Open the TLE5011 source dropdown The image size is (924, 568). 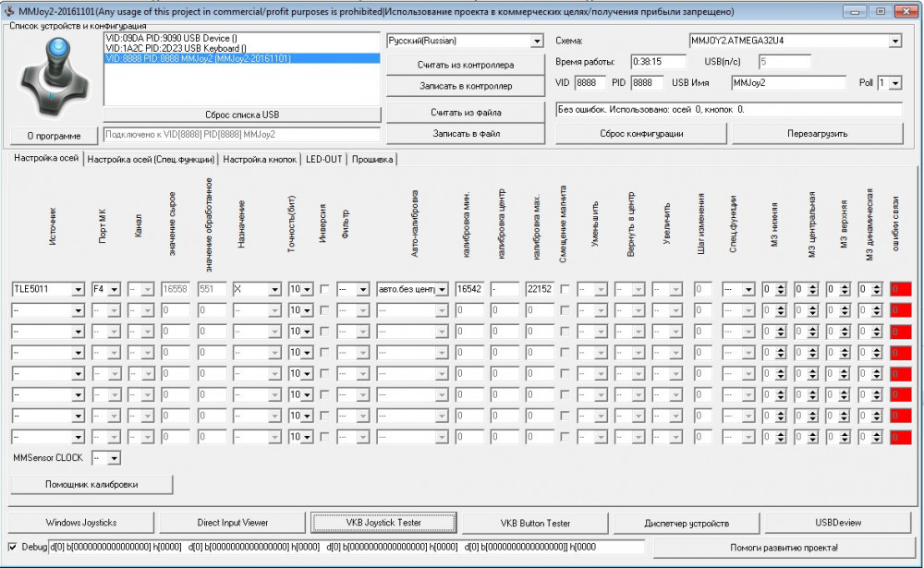pos(78,289)
